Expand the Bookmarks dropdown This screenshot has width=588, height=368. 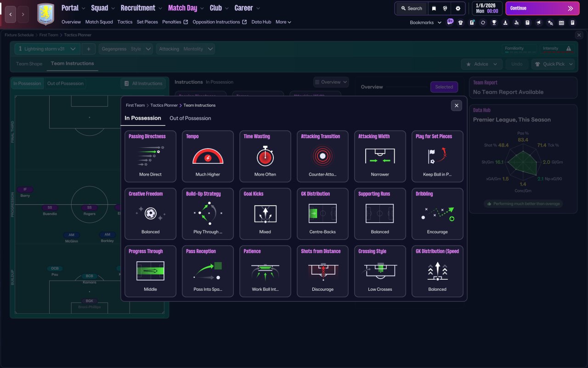425,23
